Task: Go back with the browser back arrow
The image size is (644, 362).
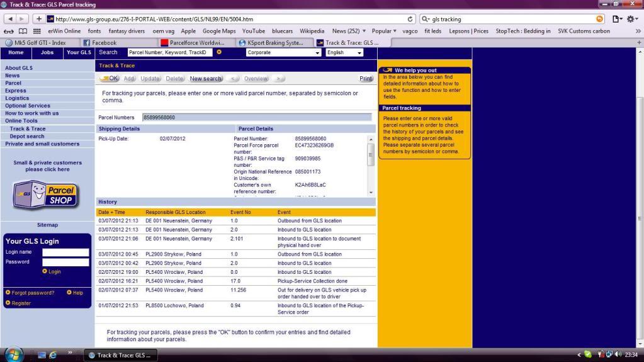Action: pos(10,19)
